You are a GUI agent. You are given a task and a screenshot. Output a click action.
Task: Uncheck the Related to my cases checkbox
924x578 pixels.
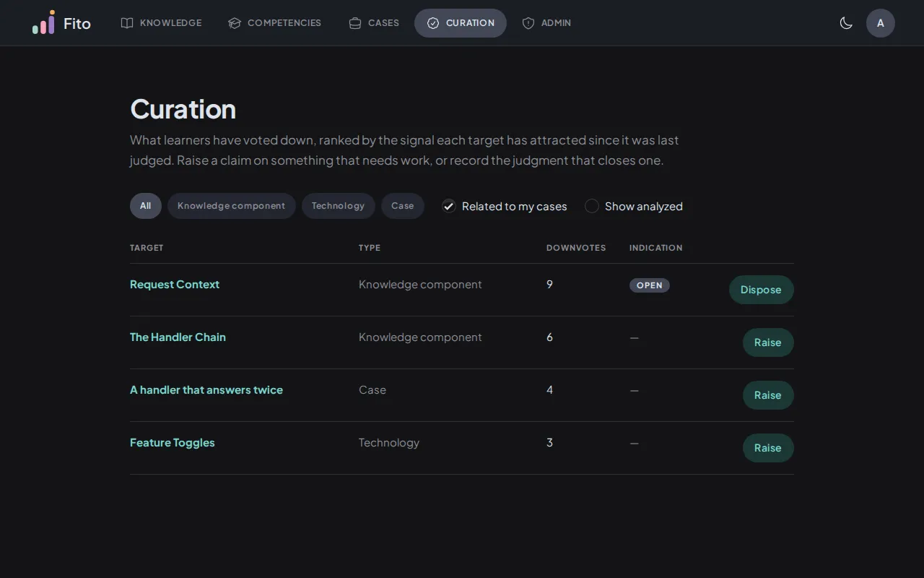pyautogui.click(x=449, y=206)
